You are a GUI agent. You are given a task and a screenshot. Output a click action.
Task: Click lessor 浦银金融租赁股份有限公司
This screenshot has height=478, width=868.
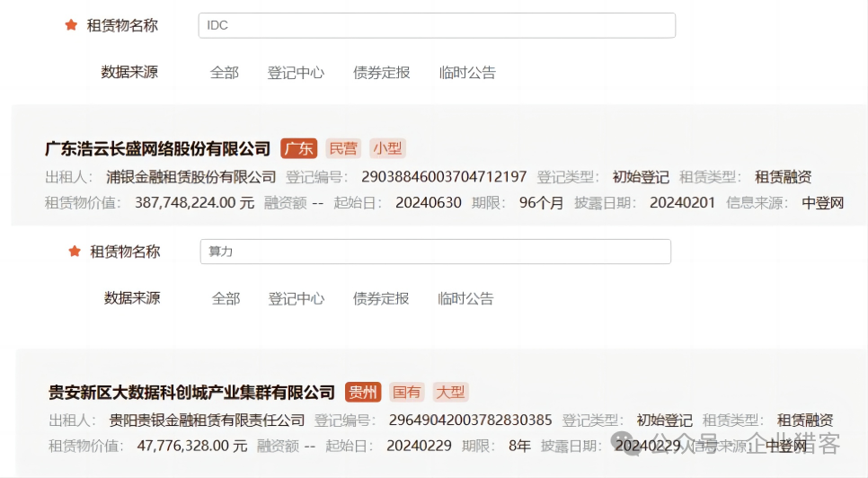tap(191, 177)
